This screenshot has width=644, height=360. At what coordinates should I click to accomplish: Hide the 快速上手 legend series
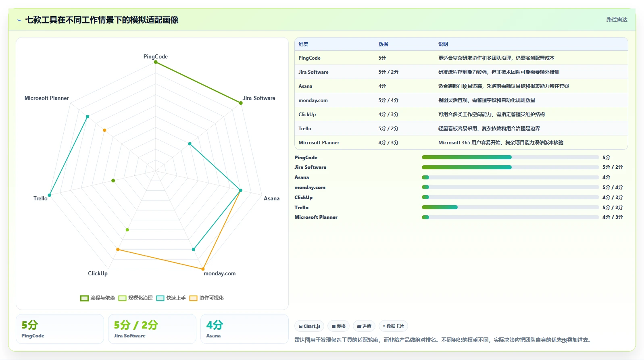(x=171, y=298)
